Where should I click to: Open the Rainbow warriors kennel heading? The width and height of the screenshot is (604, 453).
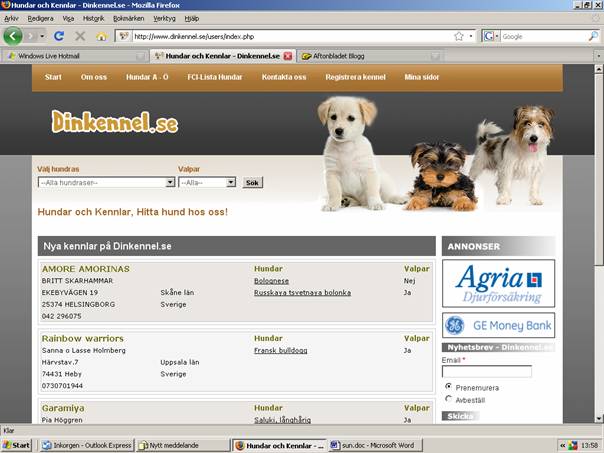(82, 339)
